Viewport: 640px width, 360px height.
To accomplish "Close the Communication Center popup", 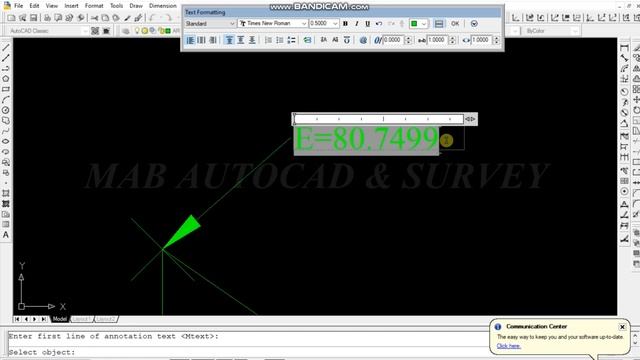I will 622,327.
